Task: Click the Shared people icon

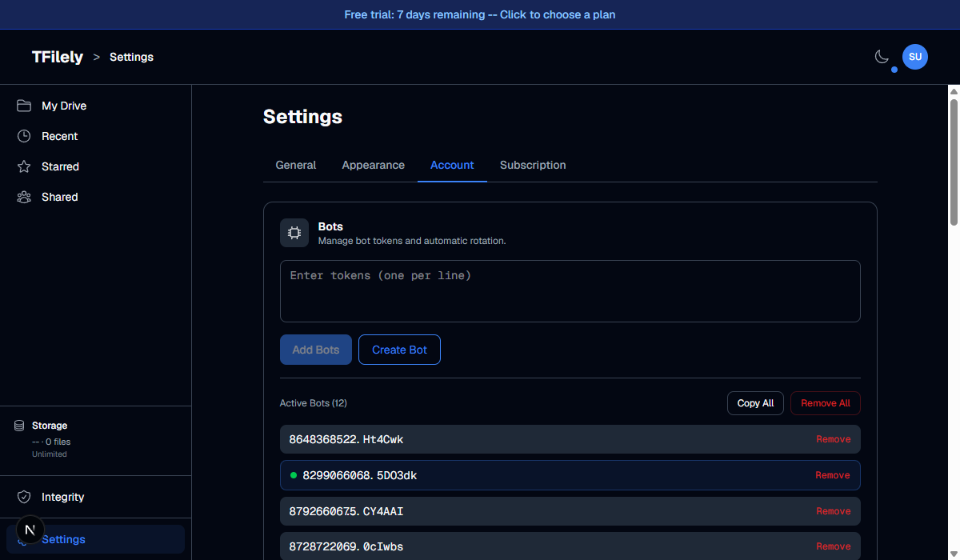Action: [24, 197]
